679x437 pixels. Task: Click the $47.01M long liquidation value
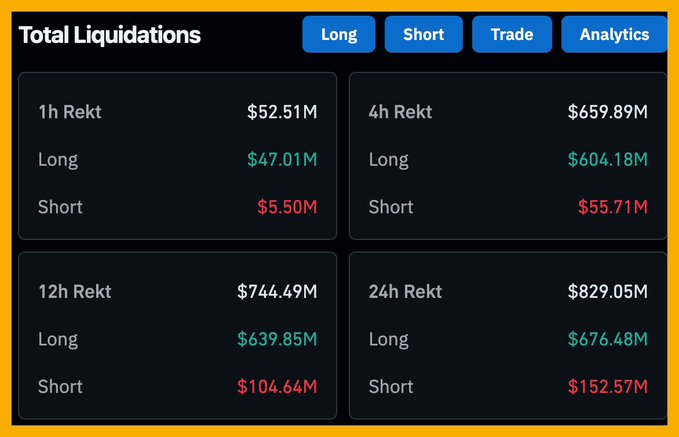282,159
